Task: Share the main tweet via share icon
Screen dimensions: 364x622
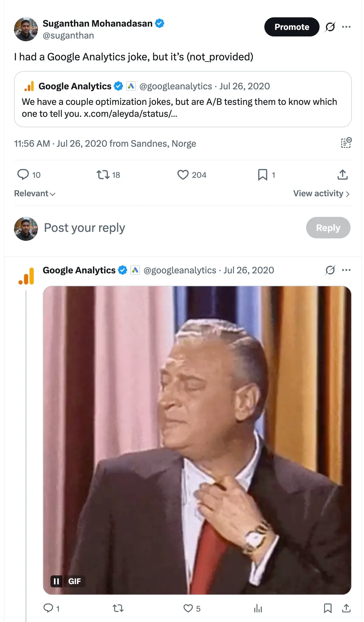Action: point(343,174)
